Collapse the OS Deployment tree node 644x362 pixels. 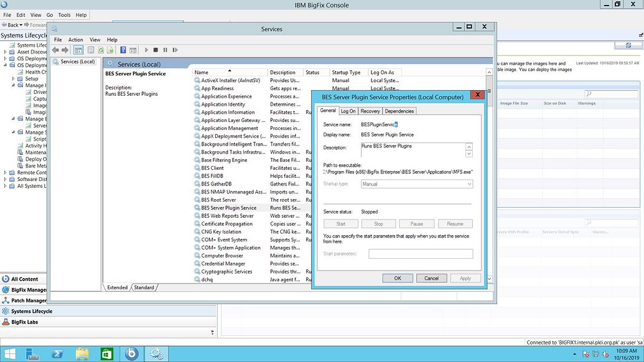coord(5,65)
